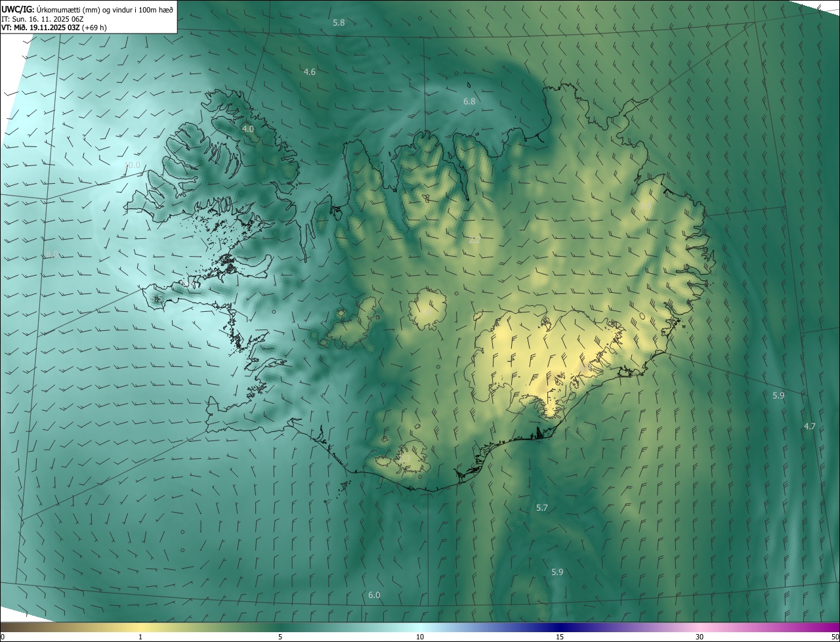The image size is (840, 642).
Task: Click the 4.0 value label over the Westfjords
Action: (248, 129)
